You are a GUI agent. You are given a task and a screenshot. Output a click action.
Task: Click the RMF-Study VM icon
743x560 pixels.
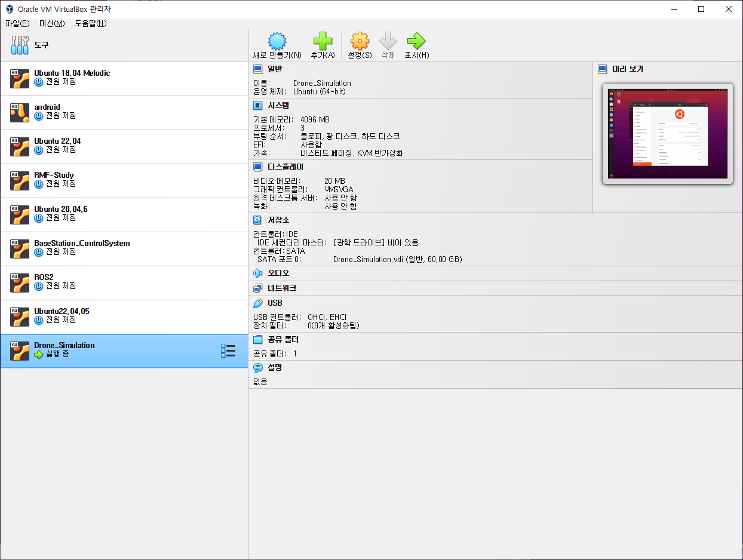coord(20,180)
